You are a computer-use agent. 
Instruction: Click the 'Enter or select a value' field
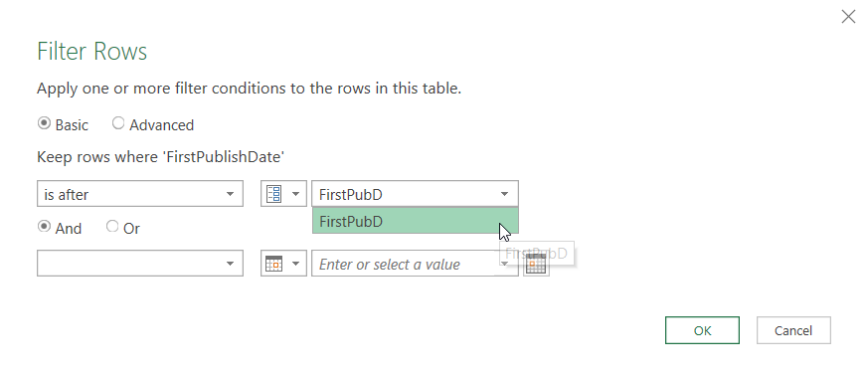(406, 264)
